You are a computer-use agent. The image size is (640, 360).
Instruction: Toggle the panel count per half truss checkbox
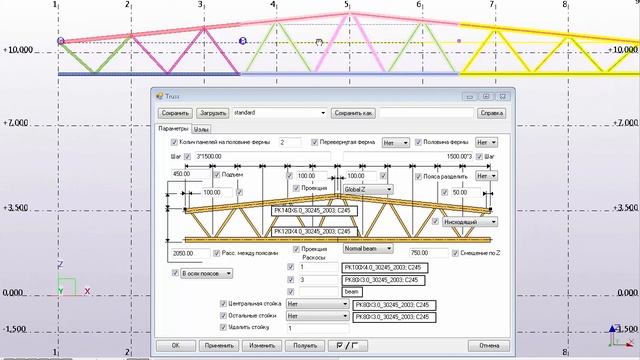(174, 142)
